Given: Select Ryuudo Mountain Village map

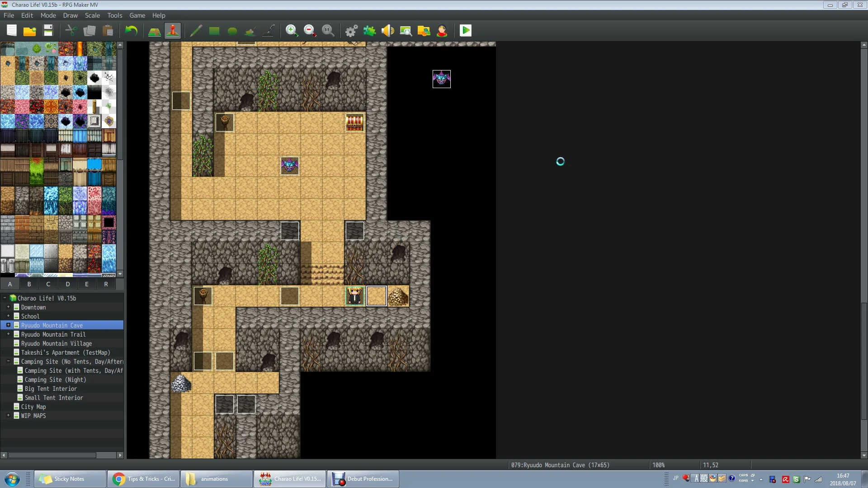Looking at the screenshot, I should [56, 343].
